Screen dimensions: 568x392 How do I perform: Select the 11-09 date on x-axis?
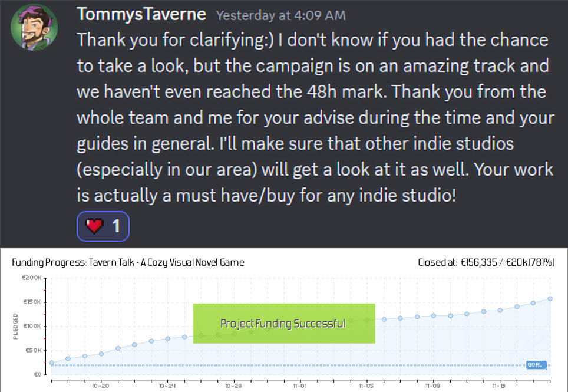(433, 387)
